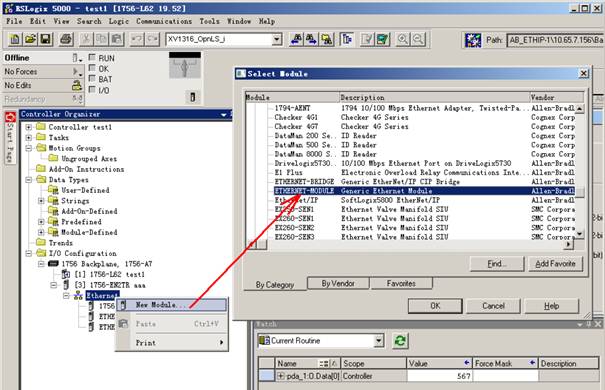605x390 pixels.
Task: Click the OK button in Select Module
Action: [x=435, y=306]
